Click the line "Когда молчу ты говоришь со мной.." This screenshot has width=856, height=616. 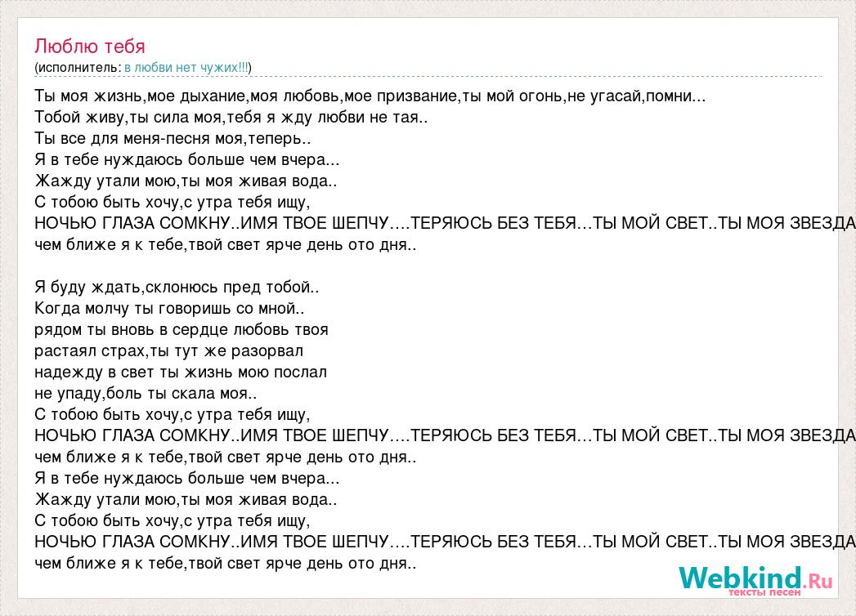tap(169, 308)
